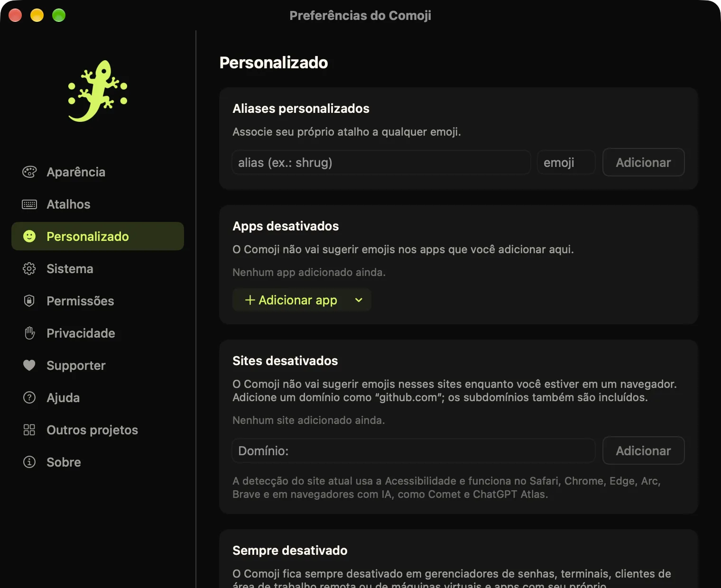Click the Permissões shield icon

tap(29, 301)
